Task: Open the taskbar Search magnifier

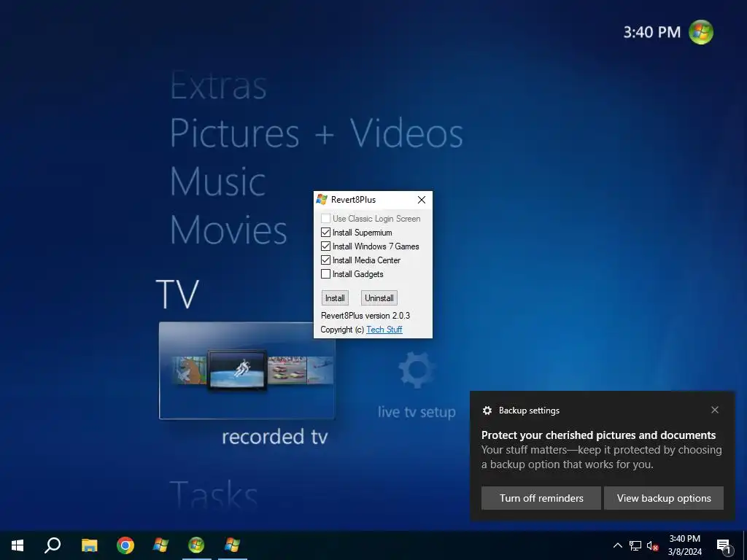Action: [x=53, y=545]
